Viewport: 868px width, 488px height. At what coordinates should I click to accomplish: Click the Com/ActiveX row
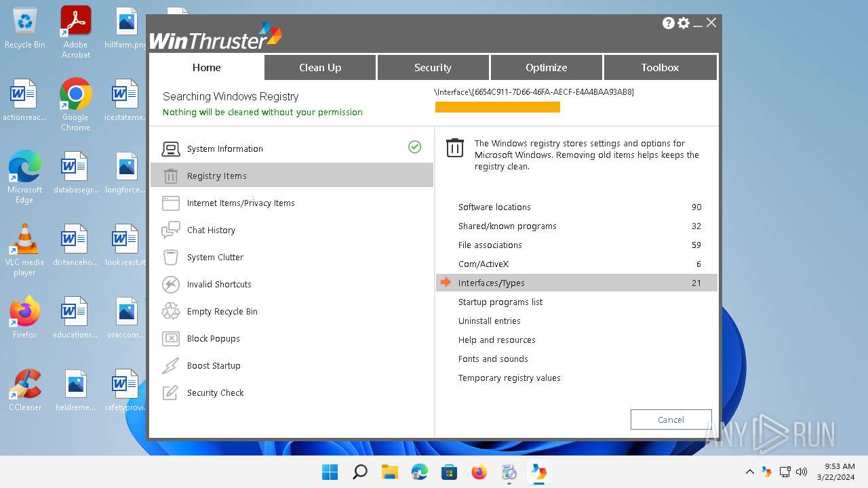coord(576,264)
